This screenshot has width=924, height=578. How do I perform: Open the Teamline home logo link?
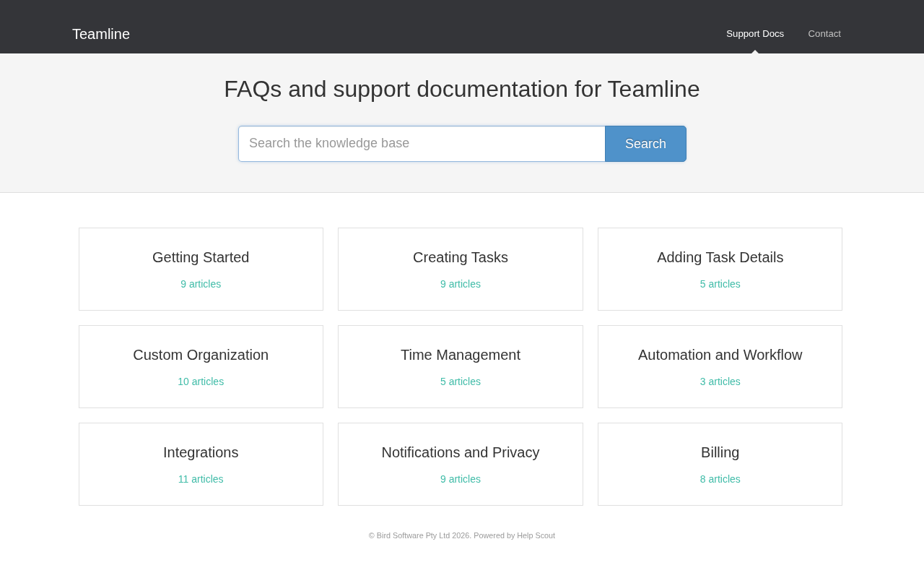click(x=101, y=34)
